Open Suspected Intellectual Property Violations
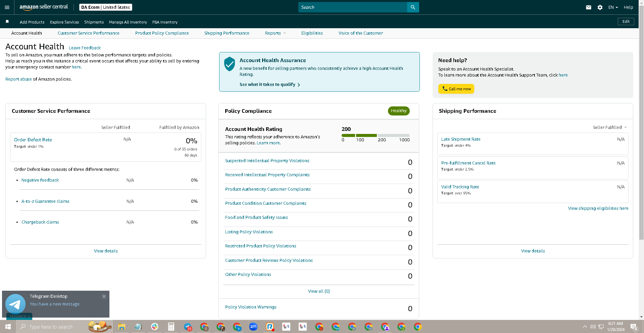This screenshot has height=333, width=644. [267, 160]
